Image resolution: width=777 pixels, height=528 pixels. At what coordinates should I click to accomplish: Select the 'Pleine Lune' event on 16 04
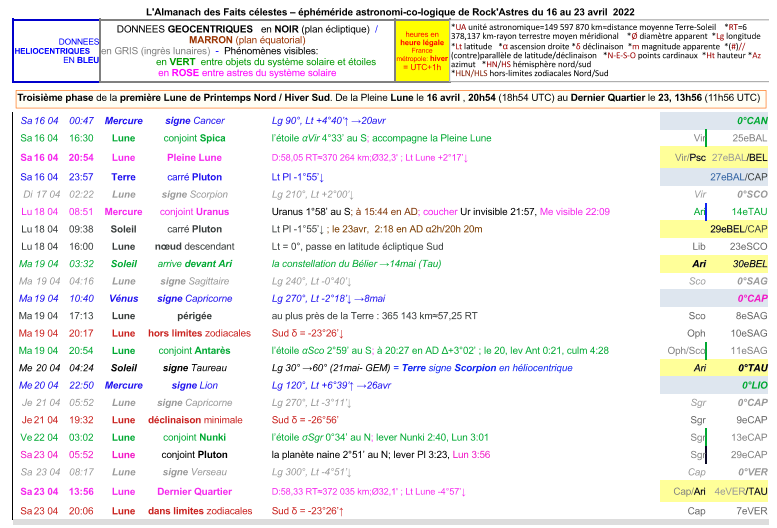195,157
